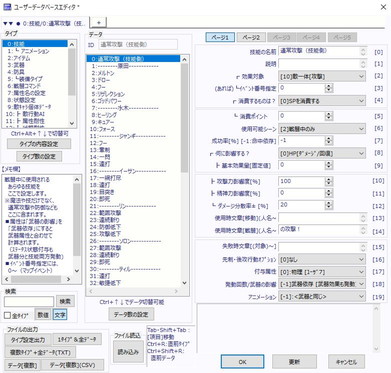391x373 pixels.
Task: Click the 消費ポイント spinner arrows
Action: pyautogui.click(x=329, y=116)
